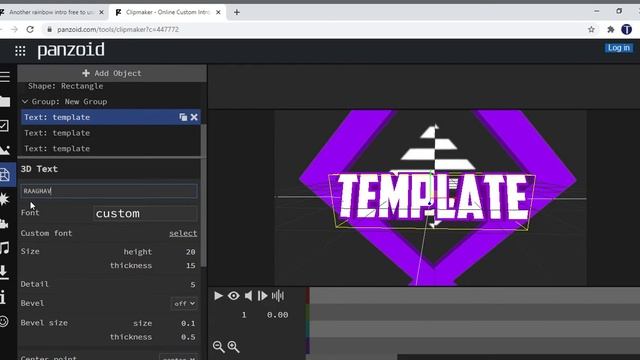The height and width of the screenshot is (360, 640).
Task: Close the Another rainbow intro tab
Action: 101,12
